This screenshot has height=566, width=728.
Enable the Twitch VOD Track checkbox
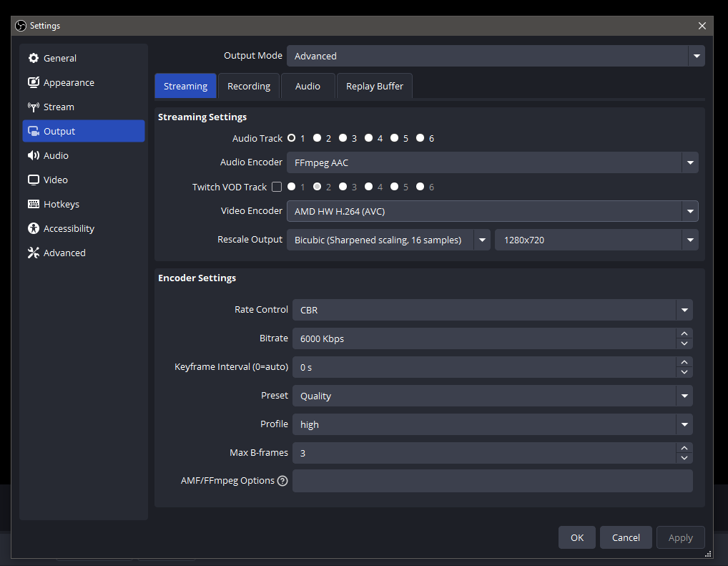(277, 187)
